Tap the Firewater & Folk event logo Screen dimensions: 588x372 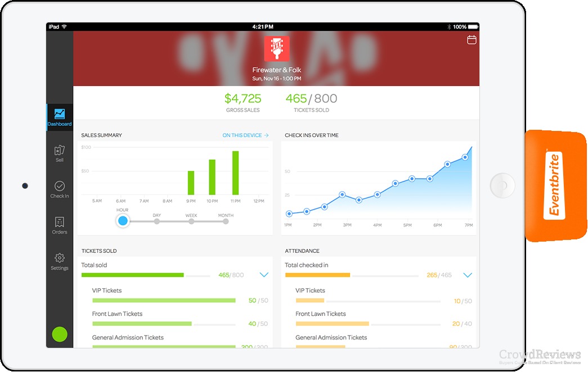[277, 48]
